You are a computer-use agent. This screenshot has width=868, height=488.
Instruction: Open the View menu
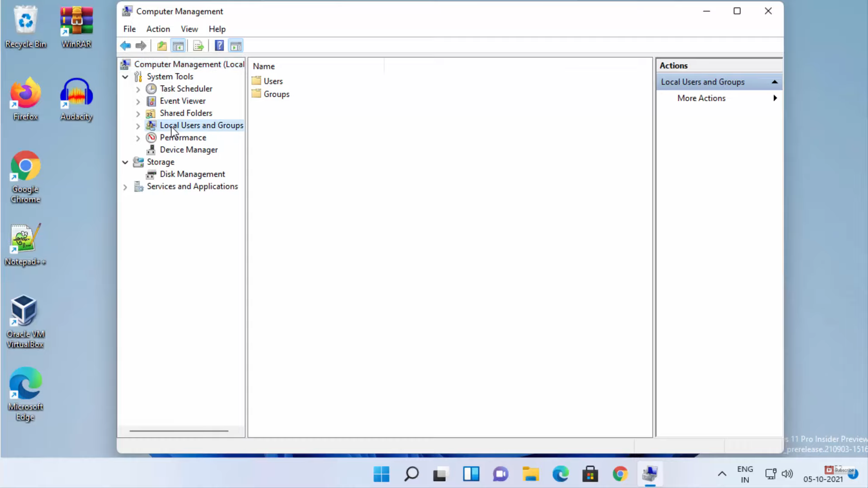click(x=189, y=29)
